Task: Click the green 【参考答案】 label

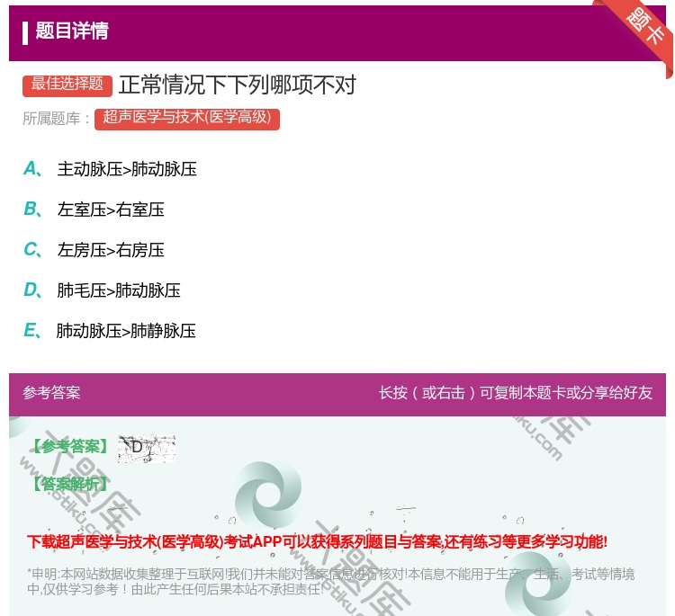Action: point(70,447)
